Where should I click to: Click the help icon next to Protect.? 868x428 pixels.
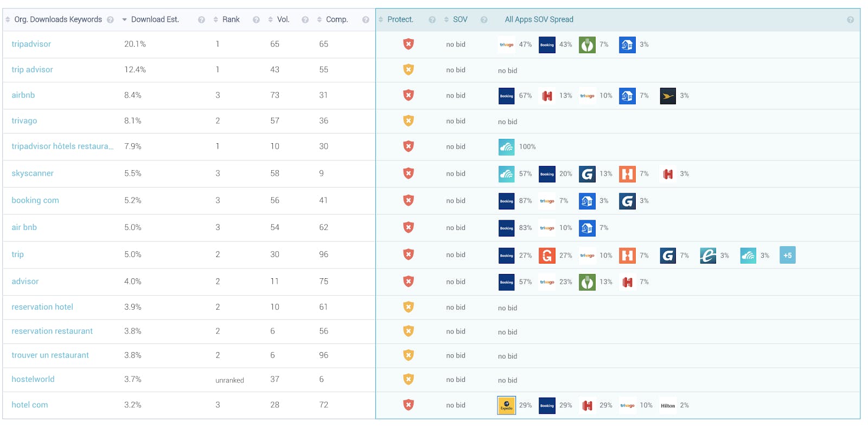pyautogui.click(x=432, y=20)
